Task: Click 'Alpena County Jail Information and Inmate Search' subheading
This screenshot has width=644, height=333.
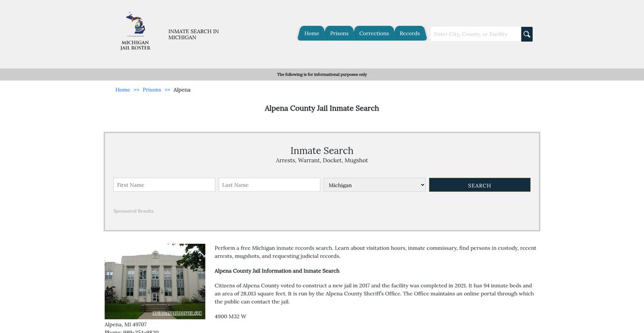Action: pos(277,271)
